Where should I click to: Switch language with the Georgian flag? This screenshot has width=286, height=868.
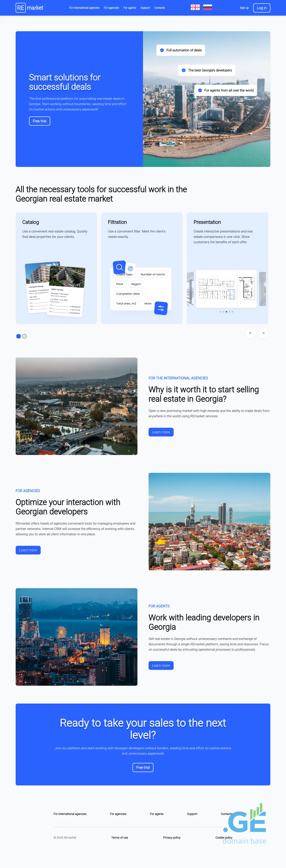point(195,7)
